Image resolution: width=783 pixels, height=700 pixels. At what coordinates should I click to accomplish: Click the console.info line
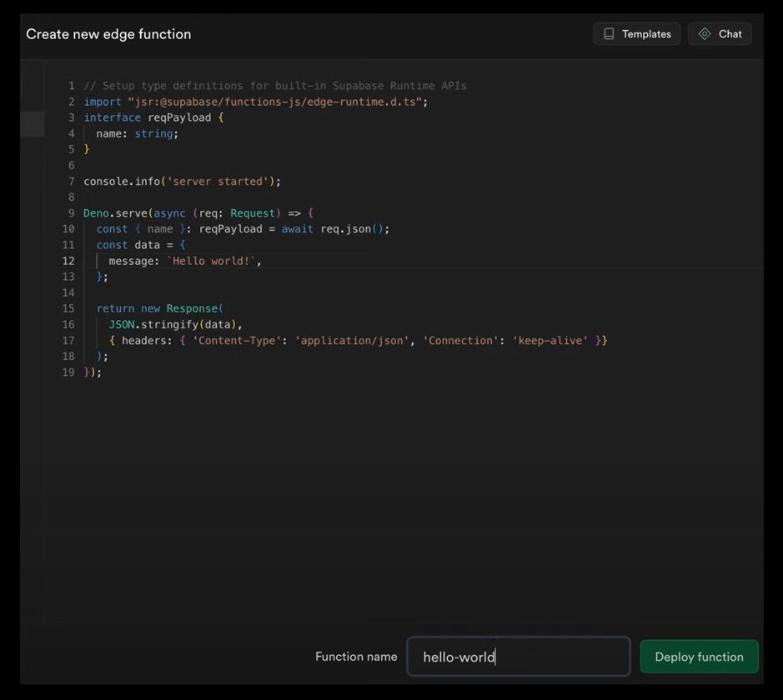(183, 182)
